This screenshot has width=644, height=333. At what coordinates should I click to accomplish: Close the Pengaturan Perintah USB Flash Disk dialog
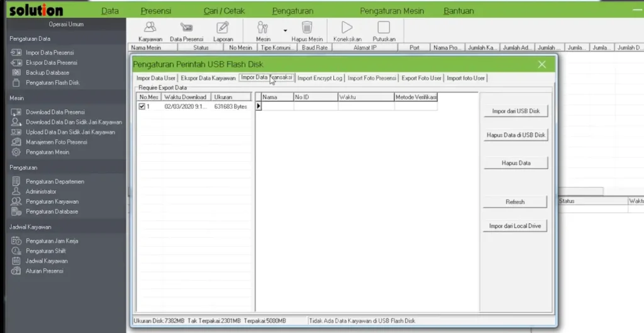pyautogui.click(x=541, y=64)
